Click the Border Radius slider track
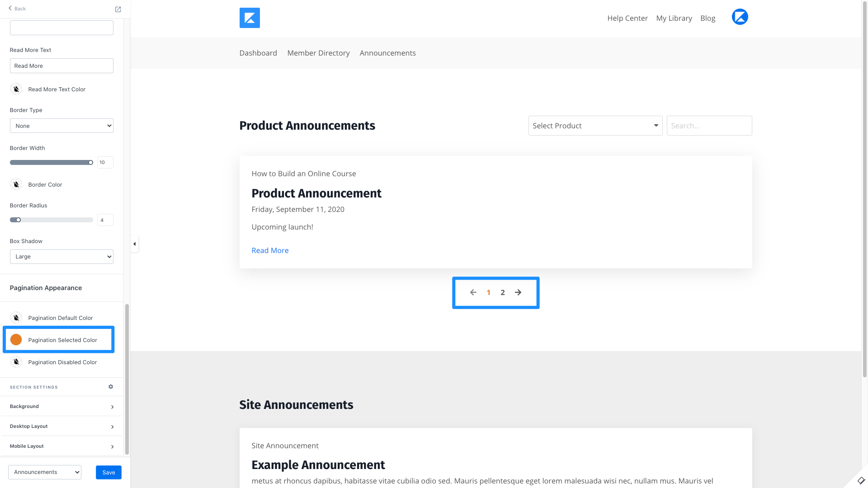The width and height of the screenshot is (868, 488). click(54, 220)
